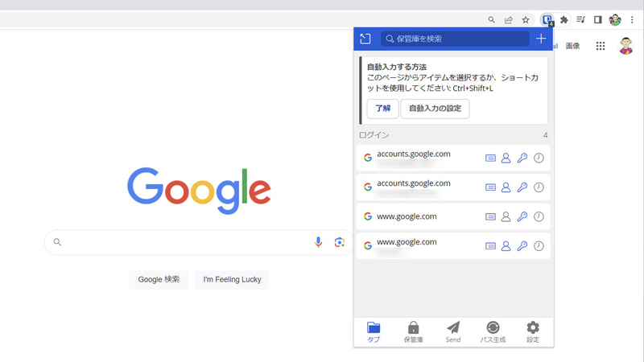Open the Chrome profile avatar in toolbar
This screenshot has height=362, width=644.
[x=615, y=19]
